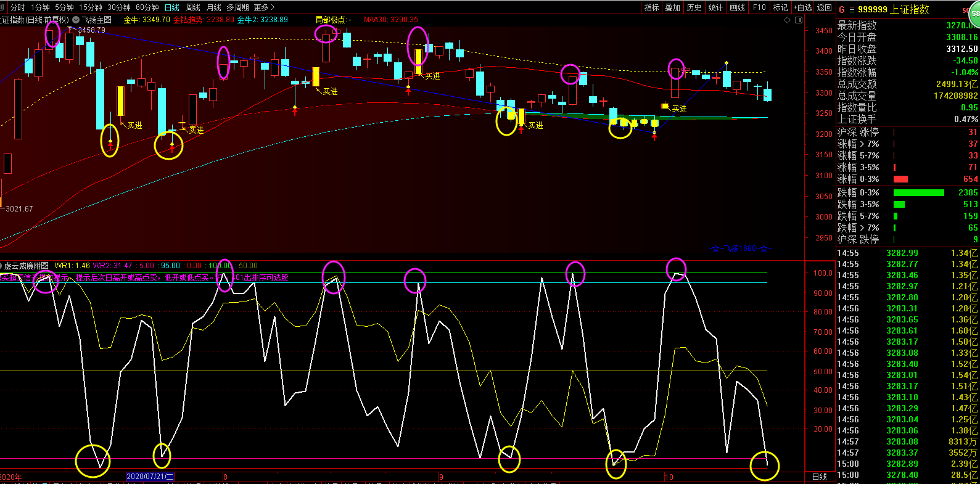Click the 总成交额 2499.13亿 row
The image size is (980, 484).
(908, 84)
